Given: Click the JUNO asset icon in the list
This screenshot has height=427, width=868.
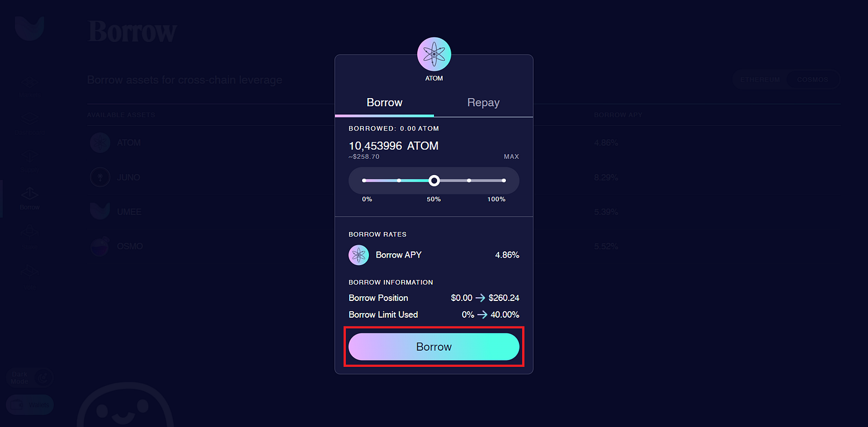Looking at the screenshot, I should 100,178.
